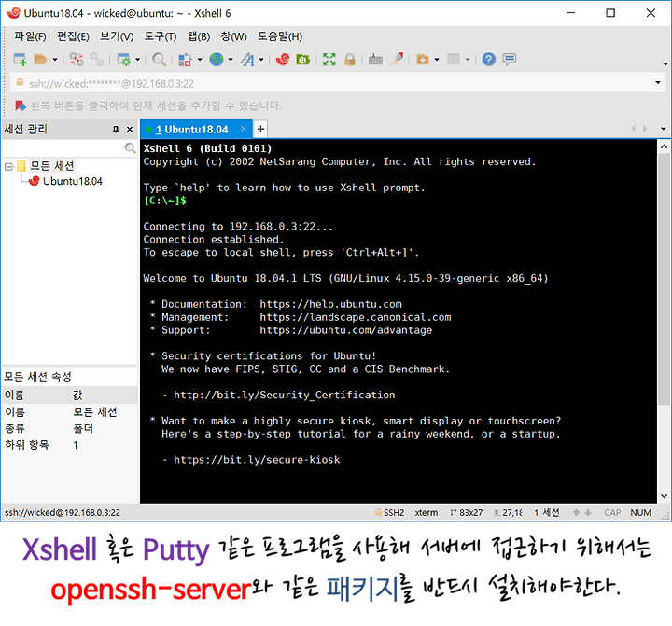Click the 이름 column header
This screenshot has height=626, width=672.
tap(35, 395)
